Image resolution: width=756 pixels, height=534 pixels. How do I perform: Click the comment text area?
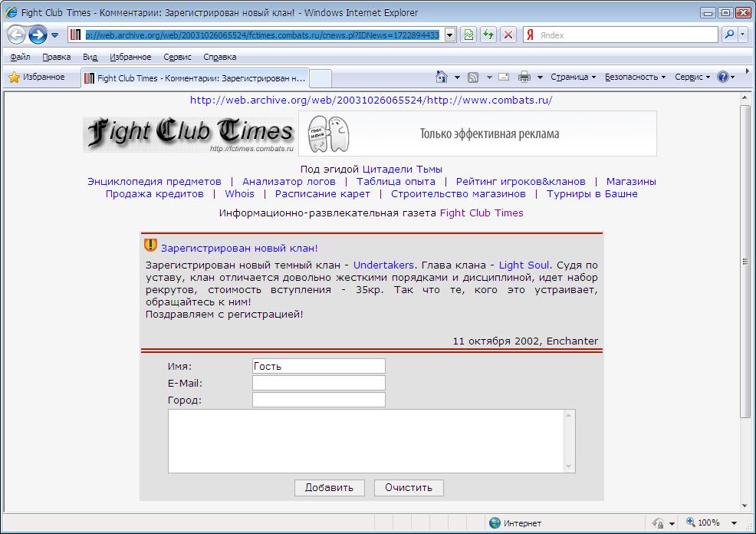(x=371, y=441)
